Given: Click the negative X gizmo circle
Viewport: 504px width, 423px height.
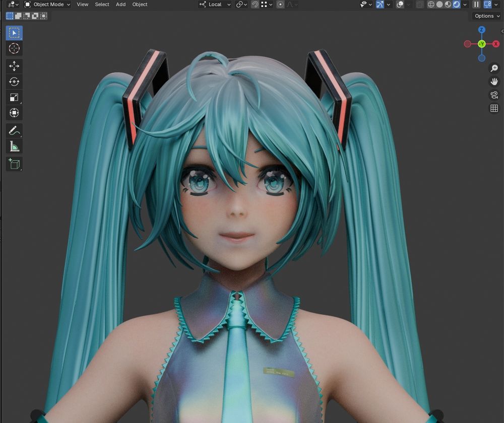Looking at the screenshot, I should 468,44.
